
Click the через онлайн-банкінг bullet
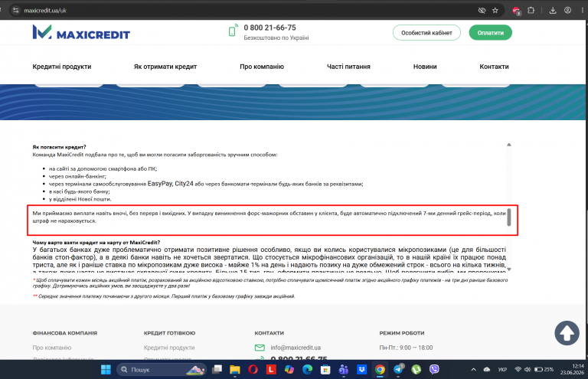point(77,176)
